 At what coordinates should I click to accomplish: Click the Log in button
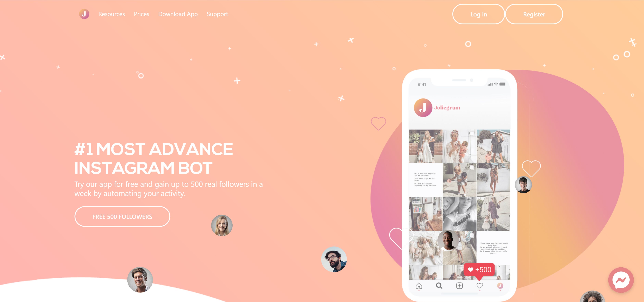coord(479,14)
